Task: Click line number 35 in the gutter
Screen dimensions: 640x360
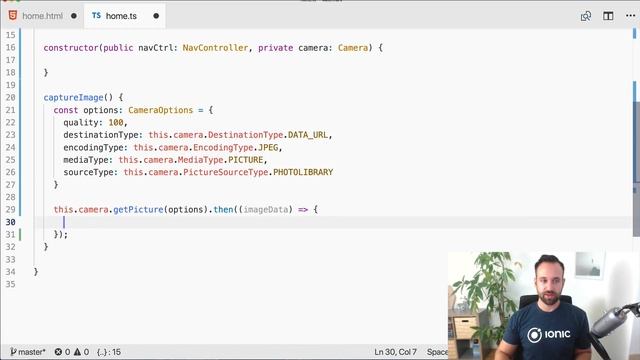Action: 11,284
